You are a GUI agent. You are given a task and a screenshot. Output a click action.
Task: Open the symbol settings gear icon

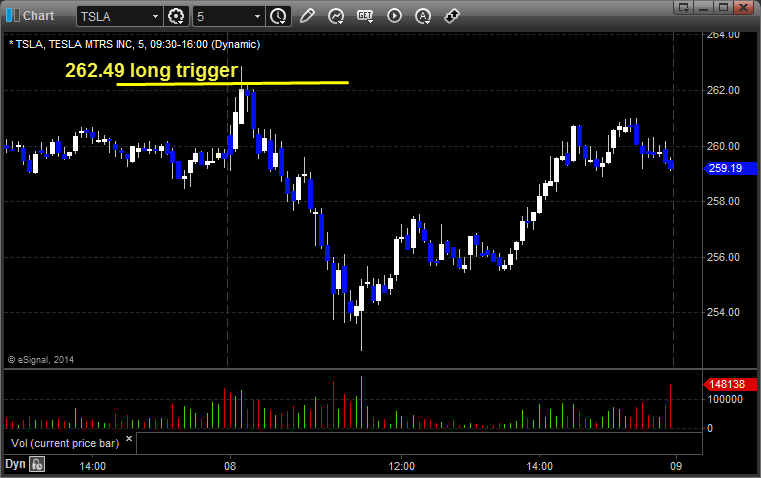(x=176, y=16)
